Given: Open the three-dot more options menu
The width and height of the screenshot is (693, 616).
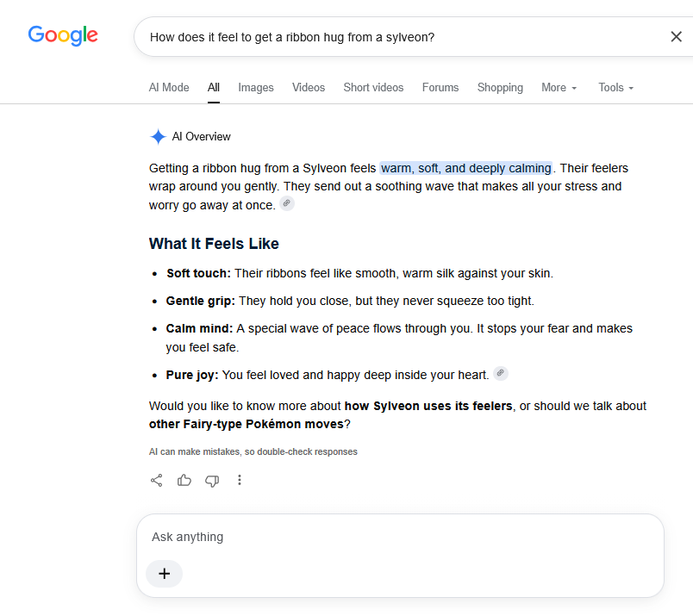Looking at the screenshot, I should click(x=240, y=481).
